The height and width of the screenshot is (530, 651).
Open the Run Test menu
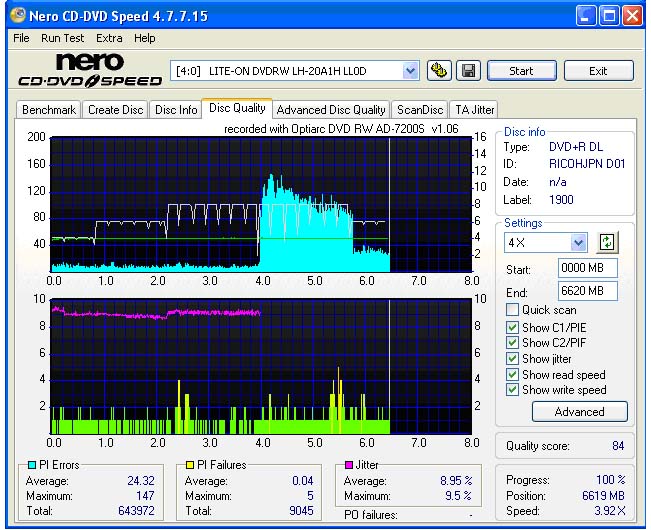coord(62,38)
